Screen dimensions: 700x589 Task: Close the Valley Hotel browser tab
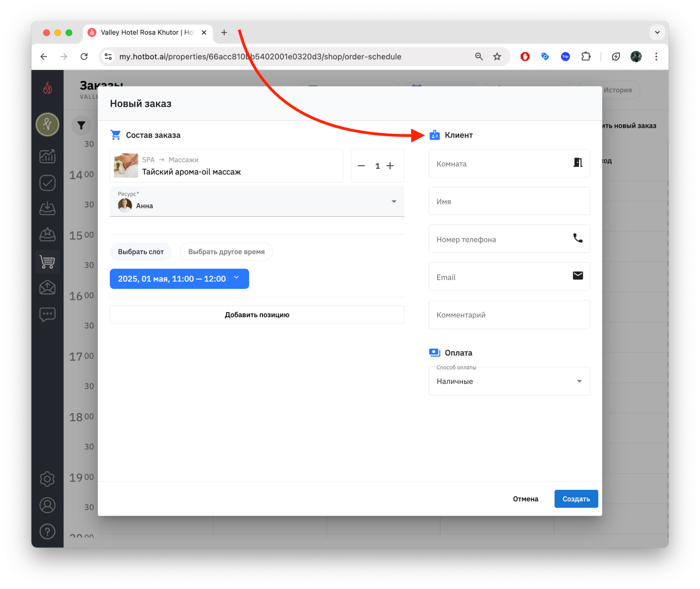coord(204,33)
